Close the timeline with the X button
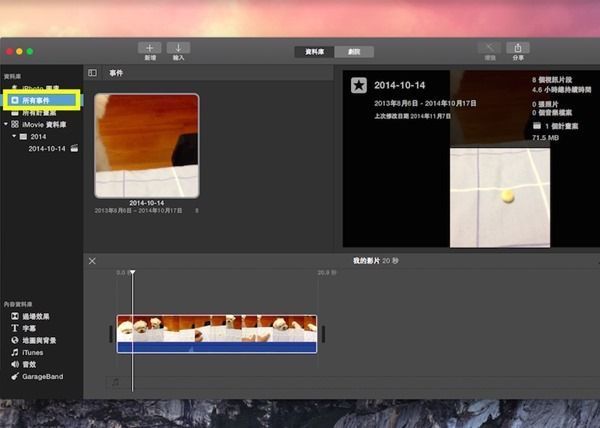Viewport: 600px width, 428px height. coord(92,261)
